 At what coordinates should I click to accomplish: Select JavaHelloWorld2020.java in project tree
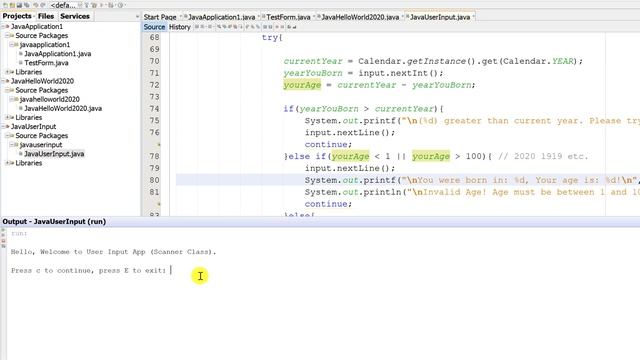point(63,108)
